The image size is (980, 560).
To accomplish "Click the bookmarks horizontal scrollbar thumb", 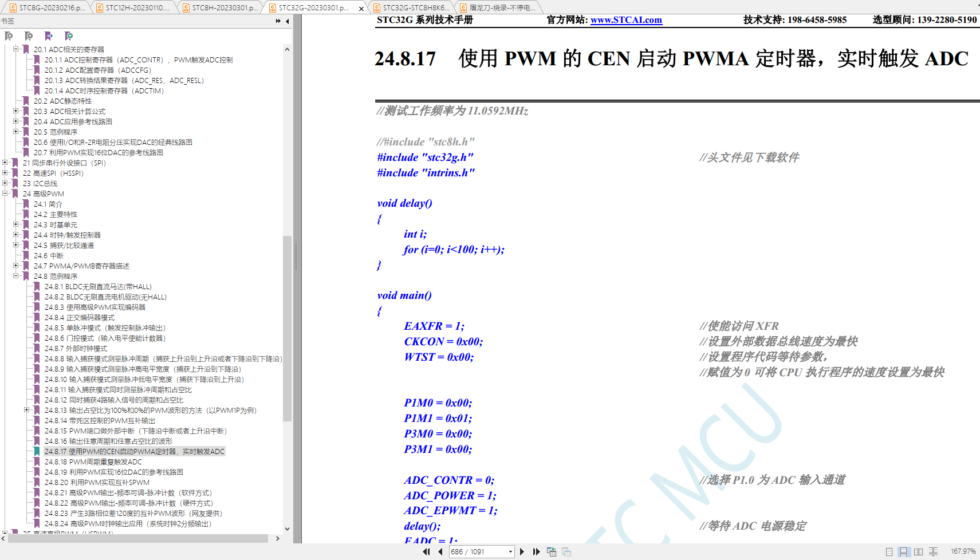I will pyautogui.click(x=139, y=538).
